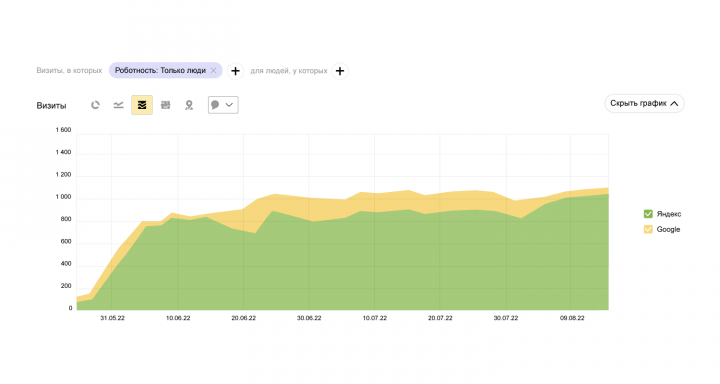Collapse chart with Скрыть график button
Viewport: 720px width, 384px height.
(x=644, y=103)
